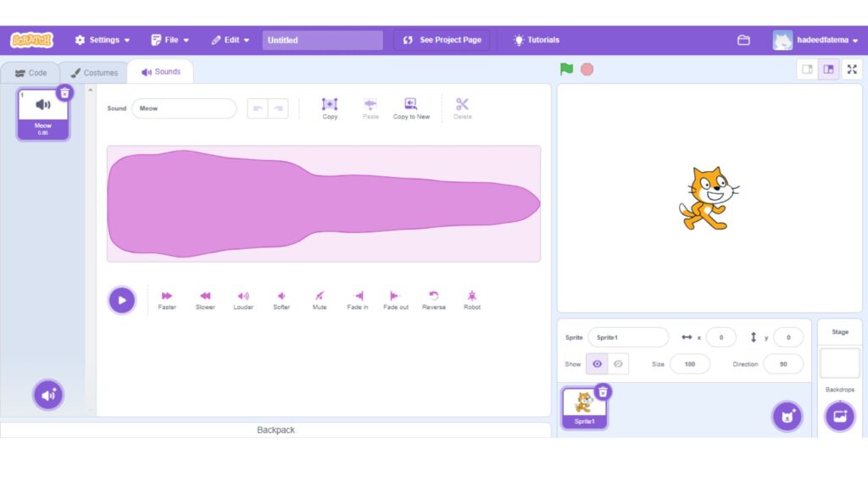This screenshot has width=868, height=488.
Task: Click the cat sprite on stage
Action: tap(709, 198)
